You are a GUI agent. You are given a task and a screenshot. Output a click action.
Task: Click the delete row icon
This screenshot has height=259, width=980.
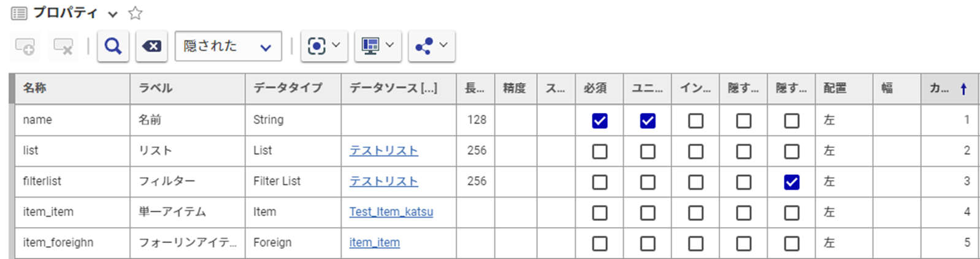(63, 47)
